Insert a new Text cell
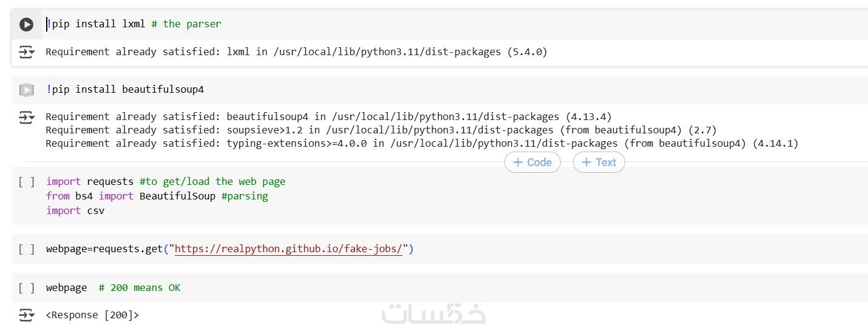Screen dimensions: 868x331 (x=598, y=162)
